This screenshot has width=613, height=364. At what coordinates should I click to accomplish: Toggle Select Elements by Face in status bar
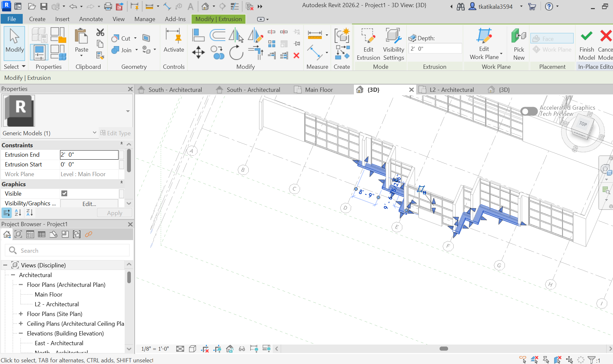[558, 360]
